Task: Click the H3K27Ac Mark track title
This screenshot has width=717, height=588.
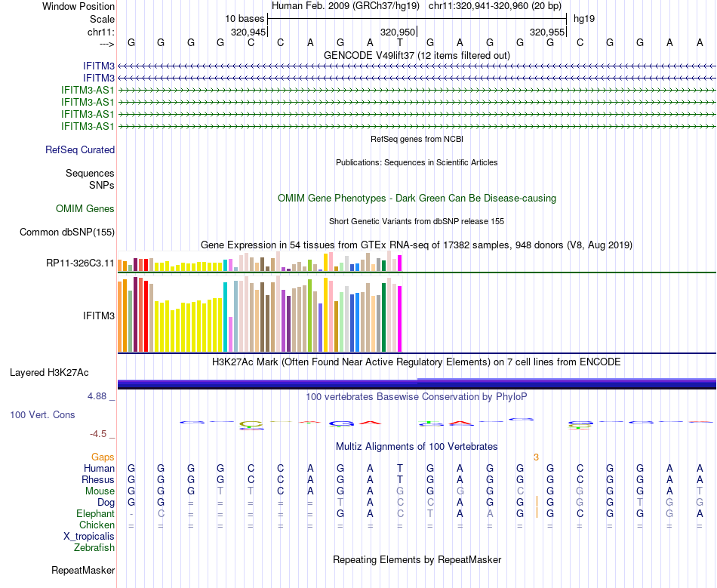Action: (x=417, y=362)
